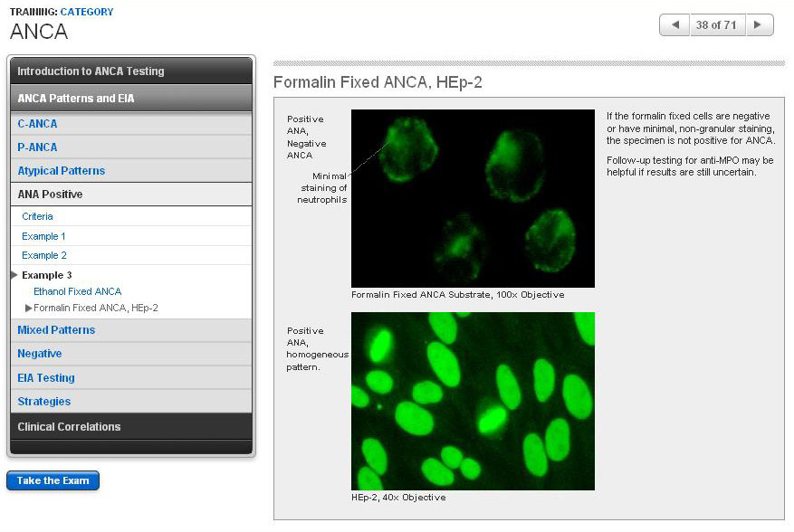Click the Take the Exam button

point(53,480)
